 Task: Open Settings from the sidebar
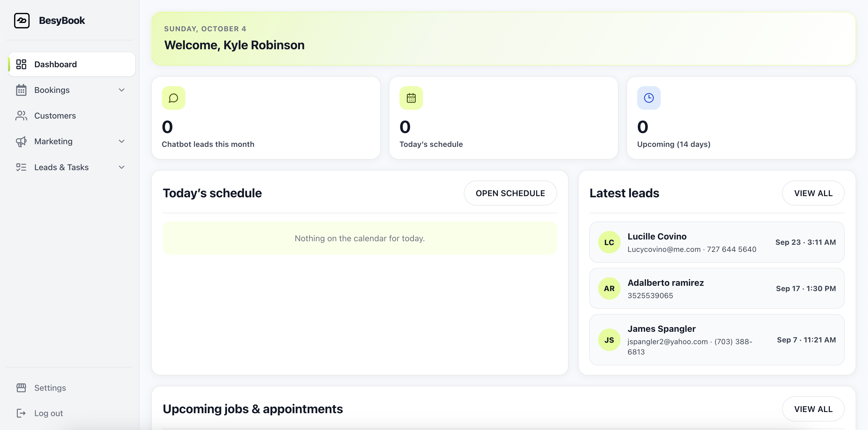(72, 388)
